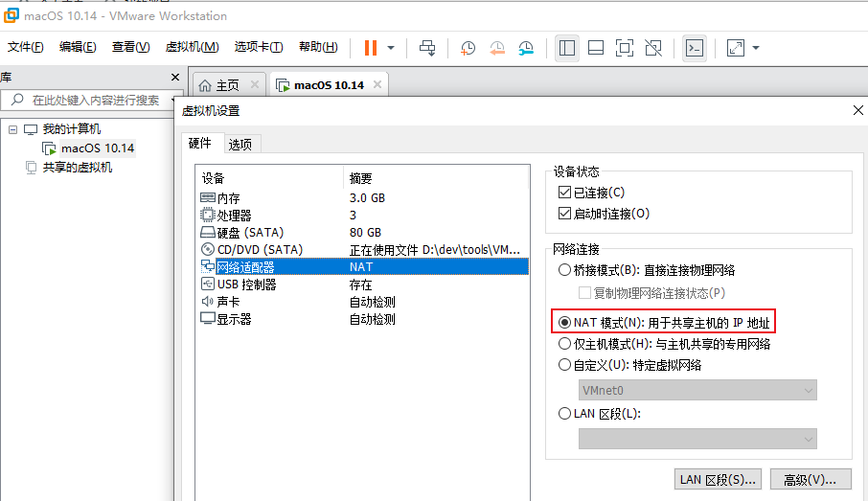The width and height of the screenshot is (868, 501).
Task: Open the 虚拟机(M) menu
Action: (192, 47)
